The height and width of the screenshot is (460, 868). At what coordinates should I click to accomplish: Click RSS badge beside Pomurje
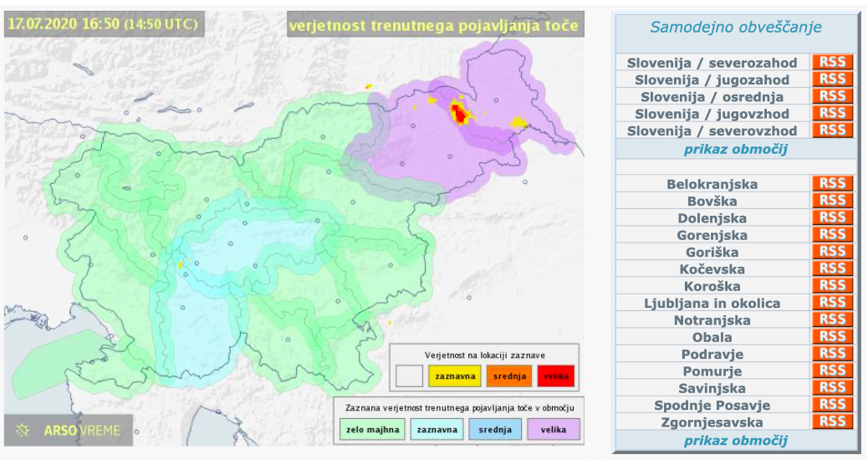[832, 371]
